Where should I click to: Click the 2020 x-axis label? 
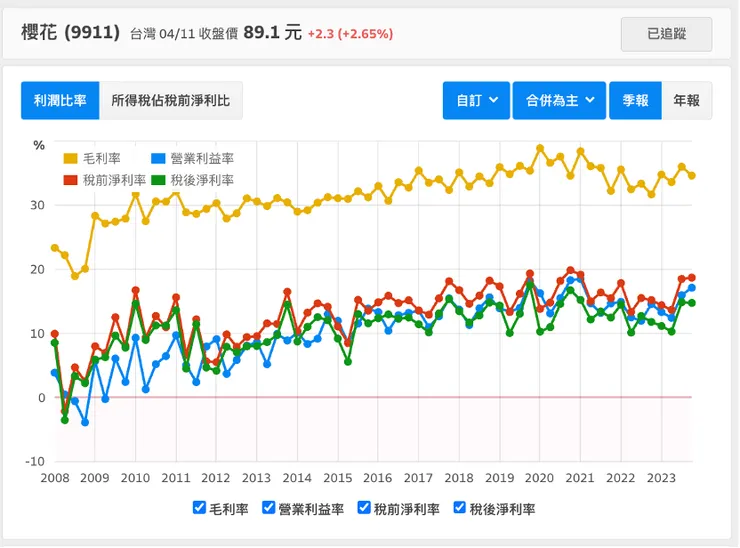tap(539, 478)
